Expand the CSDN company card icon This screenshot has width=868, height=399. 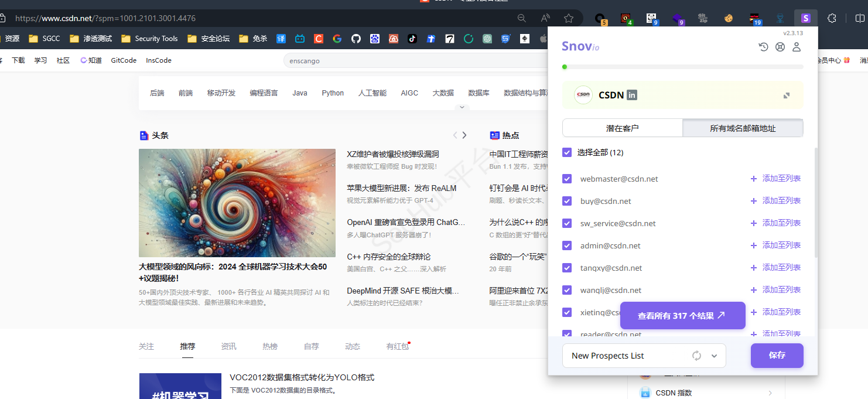[x=787, y=95]
